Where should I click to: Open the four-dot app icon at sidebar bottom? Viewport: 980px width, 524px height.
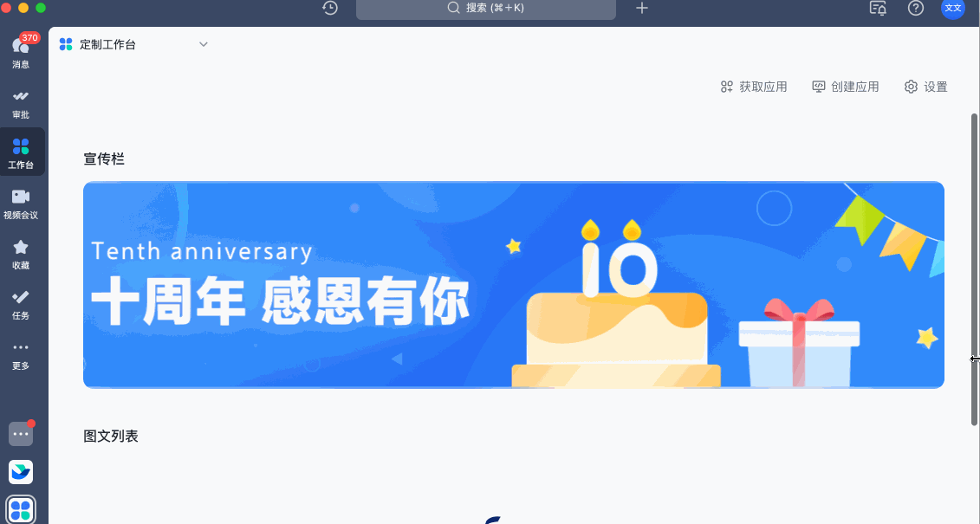21,509
